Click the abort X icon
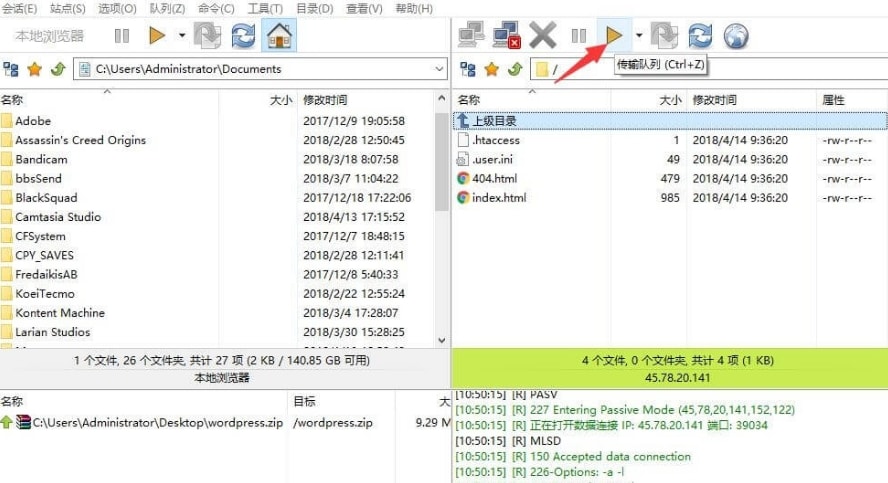The image size is (888, 483). 543,37
